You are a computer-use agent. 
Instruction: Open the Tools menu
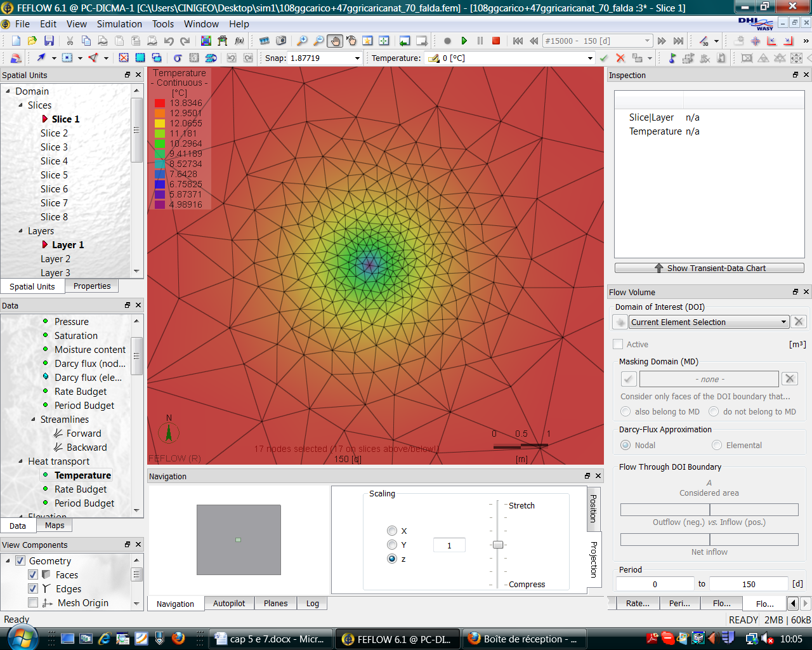(x=163, y=23)
